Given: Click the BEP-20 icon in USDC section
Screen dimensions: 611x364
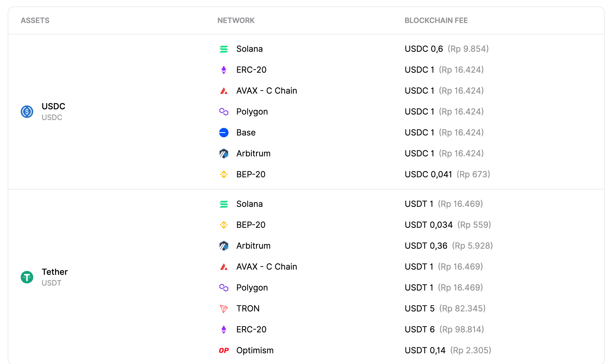Looking at the screenshot, I should click(224, 174).
